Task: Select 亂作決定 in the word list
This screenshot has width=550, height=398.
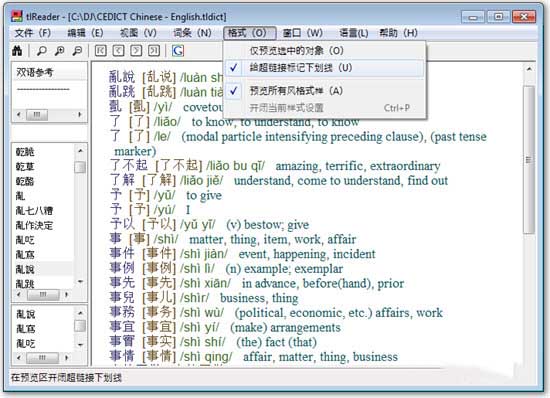Action: tap(34, 225)
